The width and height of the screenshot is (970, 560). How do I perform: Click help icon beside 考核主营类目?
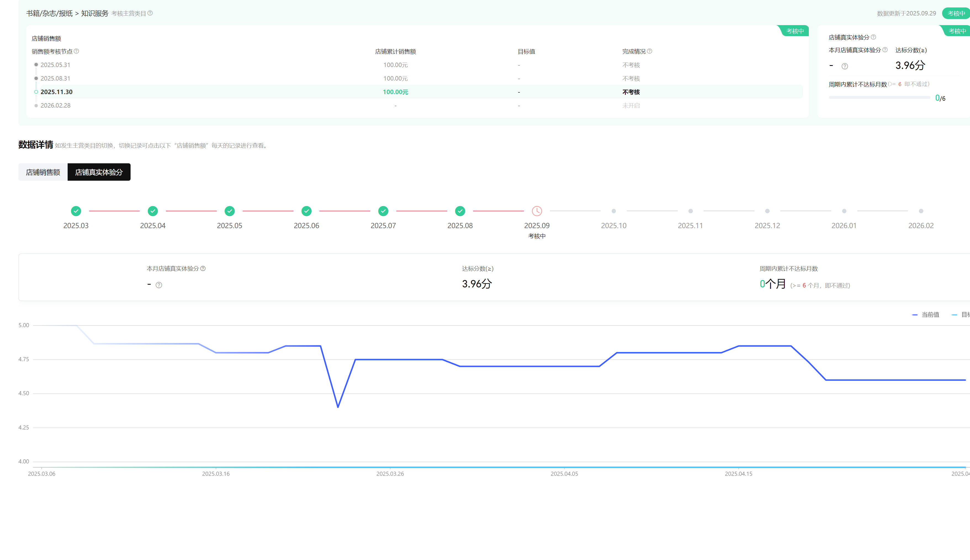pos(150,13)
